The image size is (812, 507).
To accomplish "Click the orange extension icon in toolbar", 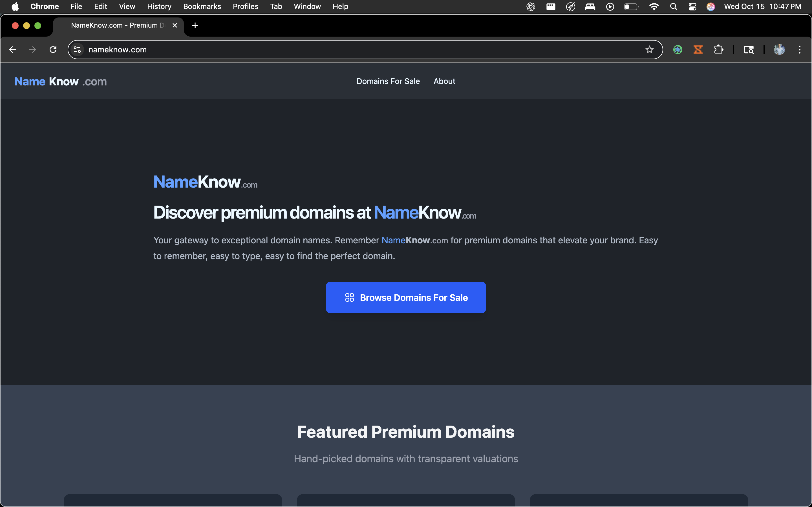I will 698,50.
